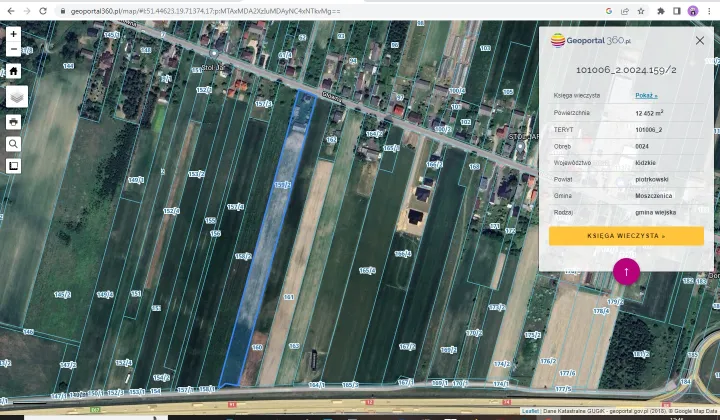Toggle the browser side panel
This screenshot has width=720, height=420.
tap(677, 10)
